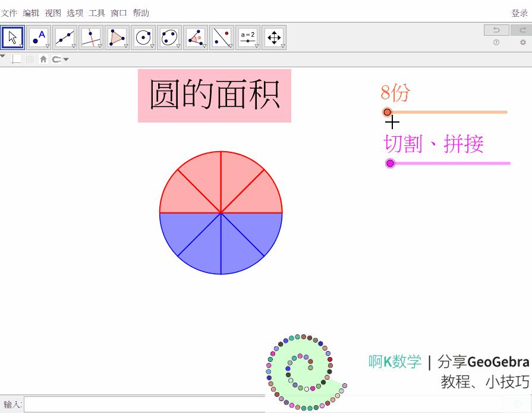The image size is (532, 413).
Task: Select the Polygon tool
Action: click(x=117, y=36)
